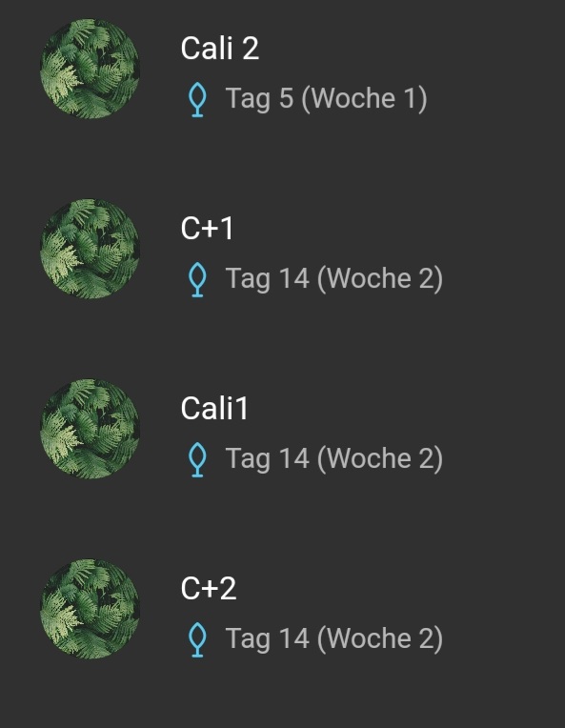Open the Cali 2 plant avatar
Image resolution: width=565 pixels, height=728 pixels.
click(91, 69)
